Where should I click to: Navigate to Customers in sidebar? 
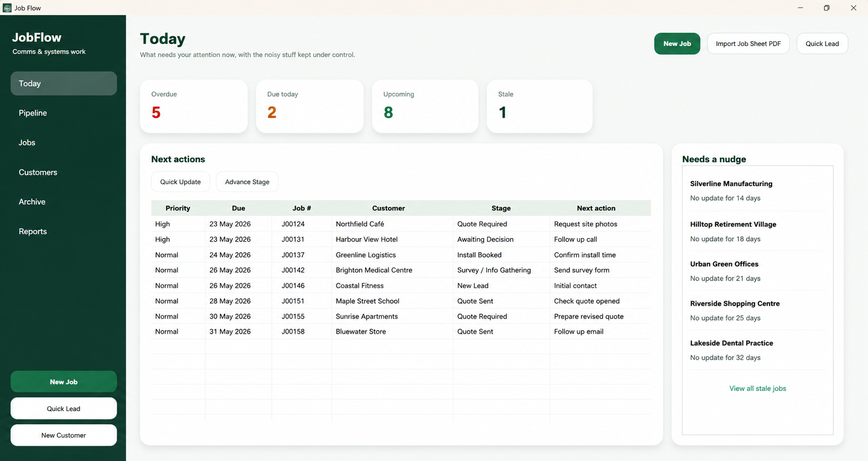click(x=64, y=172)
